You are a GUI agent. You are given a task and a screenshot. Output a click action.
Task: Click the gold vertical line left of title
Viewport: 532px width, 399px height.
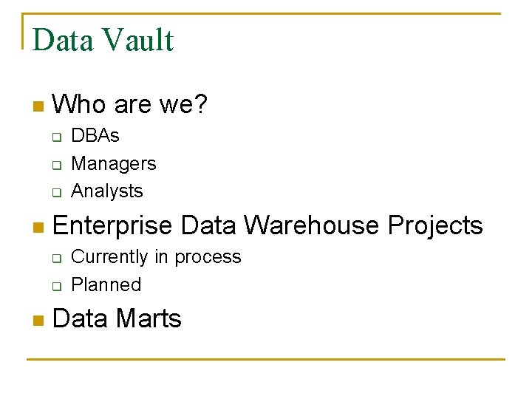pos(23,31)
